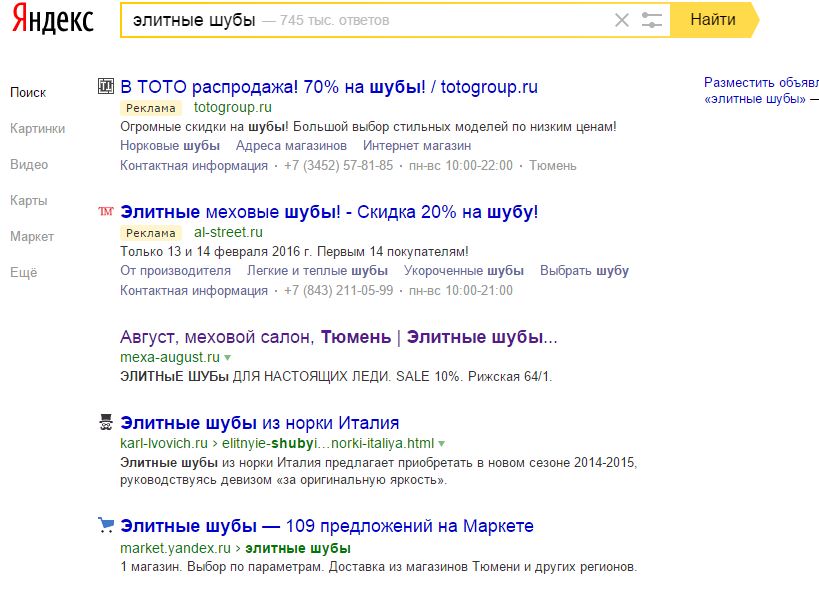
Task: Switch to the Видео tab
Action: click(29, 165)
